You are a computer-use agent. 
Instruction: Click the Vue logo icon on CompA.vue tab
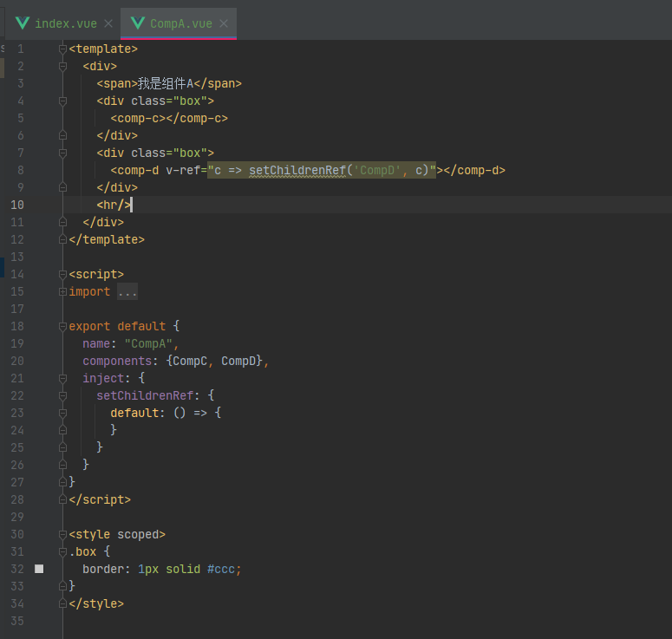click(138, 23)
